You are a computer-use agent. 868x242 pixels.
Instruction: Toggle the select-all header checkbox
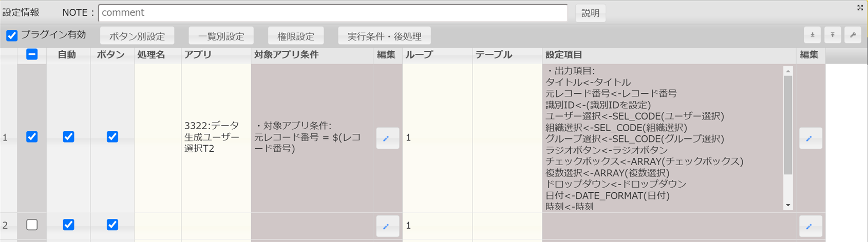pyautogui.click(x=32, y=54)
